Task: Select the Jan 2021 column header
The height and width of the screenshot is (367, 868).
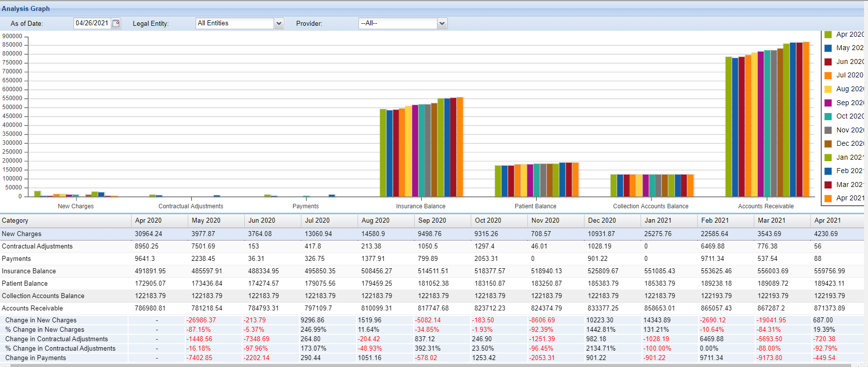Action: (657, 221)
